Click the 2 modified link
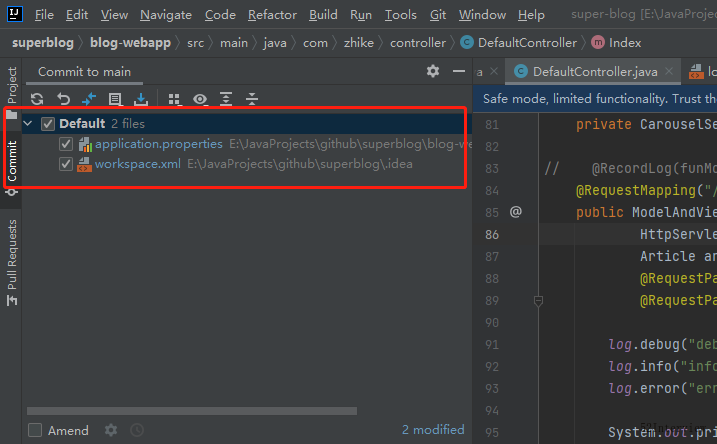 pyautogui.click(x=433, y=429)
